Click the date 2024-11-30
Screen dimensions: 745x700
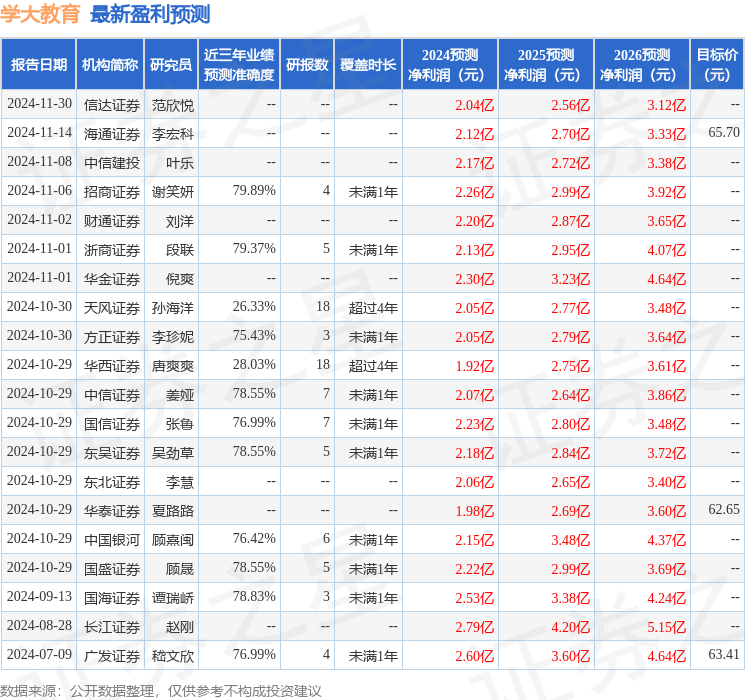(x=39, y=103)
